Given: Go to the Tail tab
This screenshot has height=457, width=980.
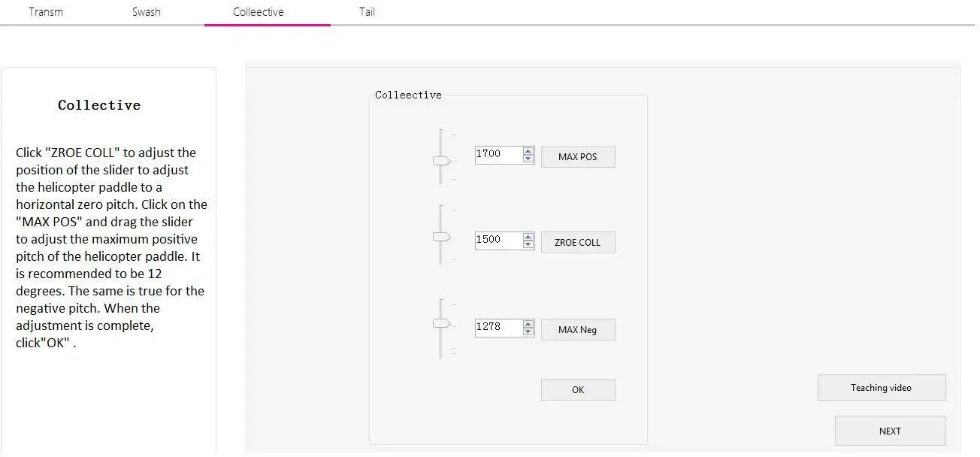Looking at the screenshot, I should click(367, 12).
